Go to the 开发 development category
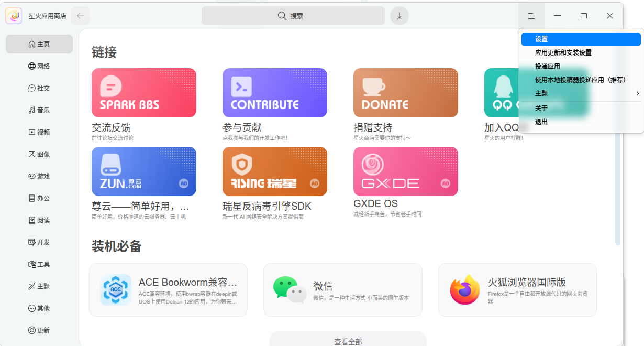The height and width of the screenshot is (346, 644). click(39, 242)
